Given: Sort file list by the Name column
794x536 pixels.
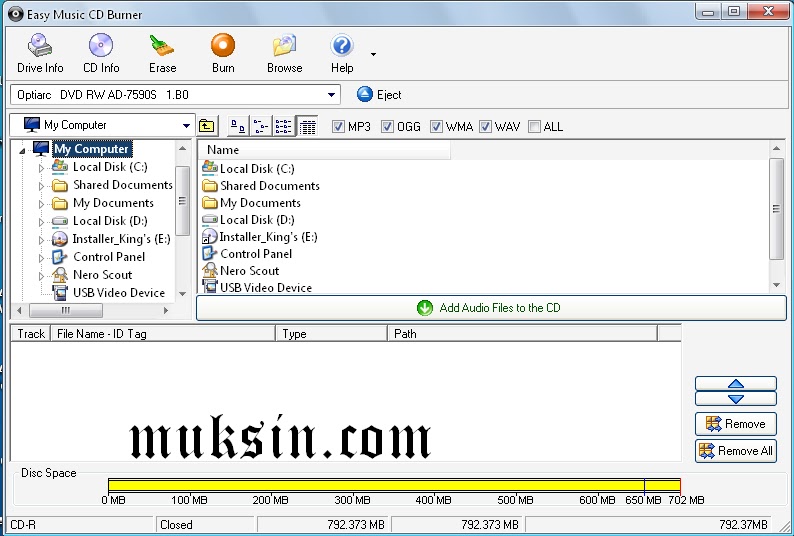Looking at the screenshot, I should tap(324, 150).
